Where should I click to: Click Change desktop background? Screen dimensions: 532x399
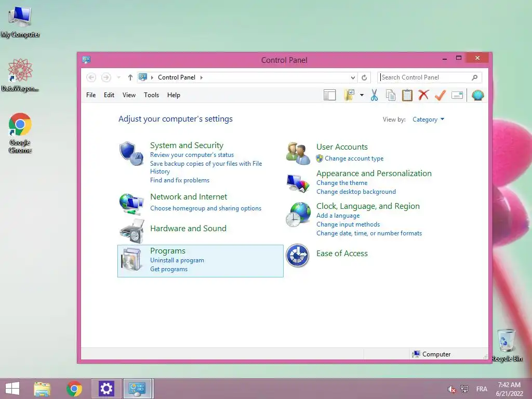356,192
